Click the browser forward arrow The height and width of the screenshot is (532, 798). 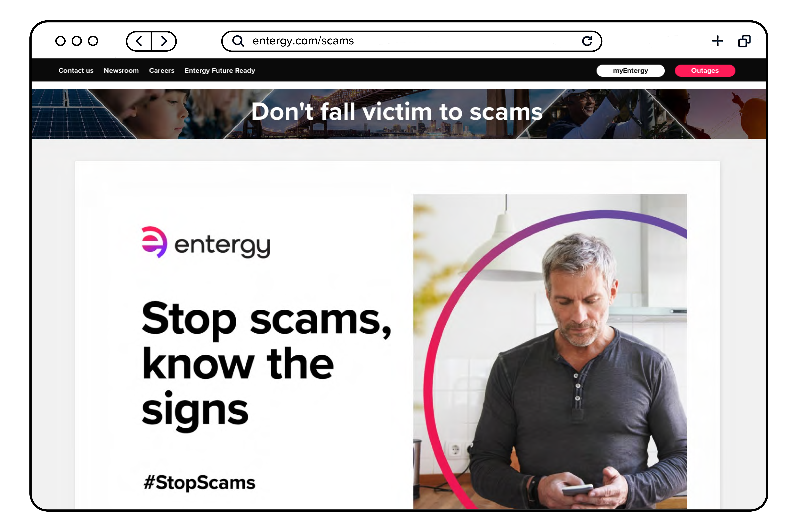164,41
